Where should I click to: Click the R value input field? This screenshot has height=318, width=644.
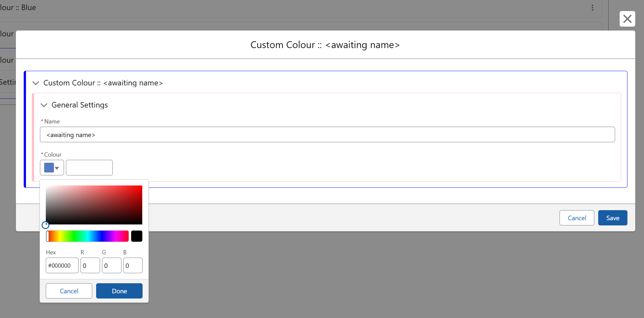[x=90, y=265]
